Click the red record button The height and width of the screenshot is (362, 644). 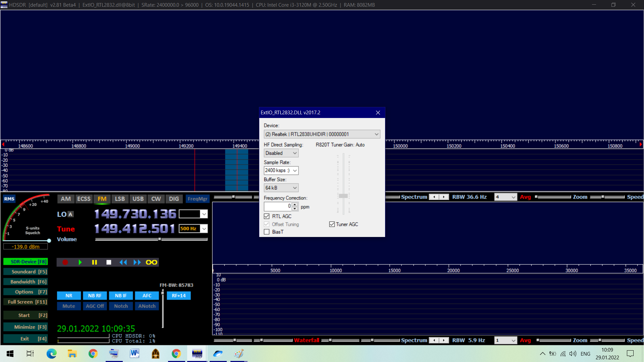(65, 262)
